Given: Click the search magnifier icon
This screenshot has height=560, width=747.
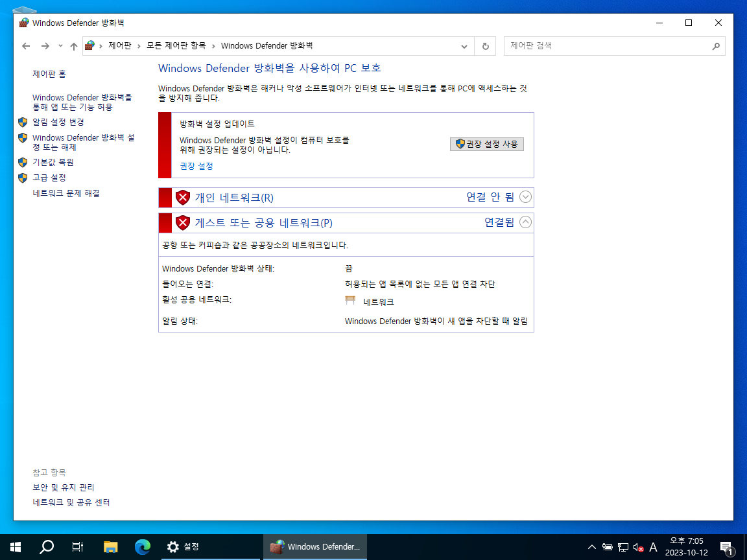Looking at the screenshot, I should (x=716, y=46).
